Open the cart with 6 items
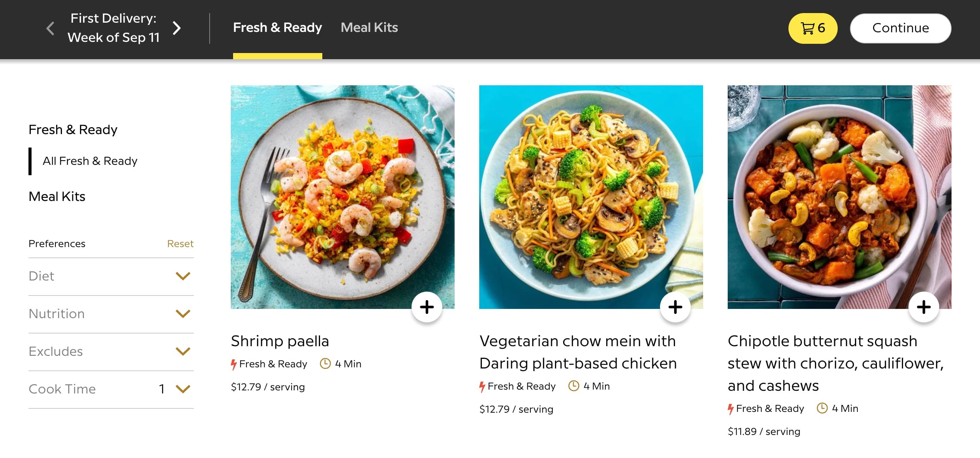The height and width of the screenshot is (458, 980). tap(812, 28)
